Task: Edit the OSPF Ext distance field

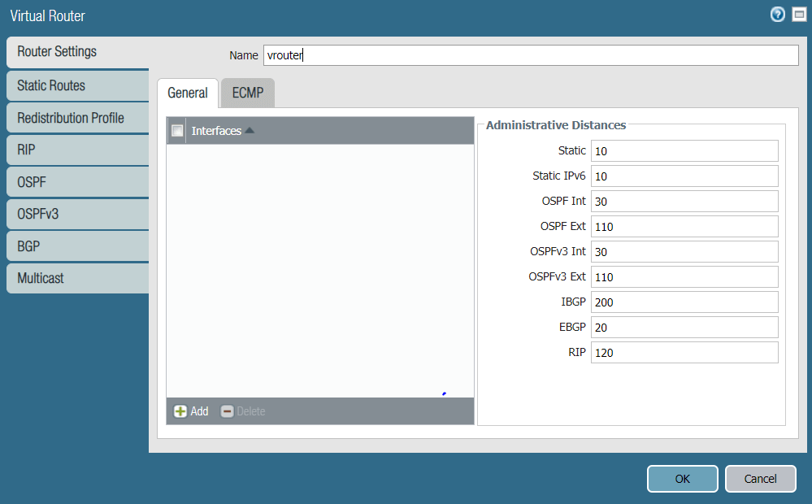Action: (x=684, y=226)
